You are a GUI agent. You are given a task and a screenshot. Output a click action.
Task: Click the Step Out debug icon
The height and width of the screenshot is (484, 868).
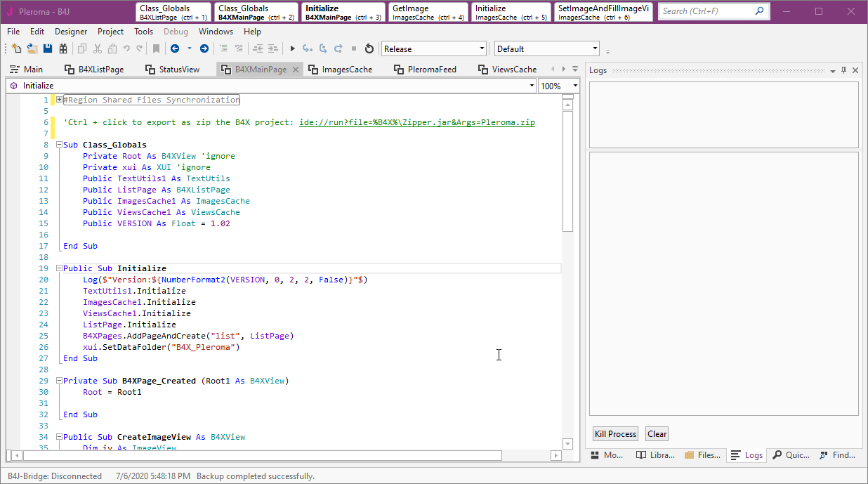(x=338, y=48)
